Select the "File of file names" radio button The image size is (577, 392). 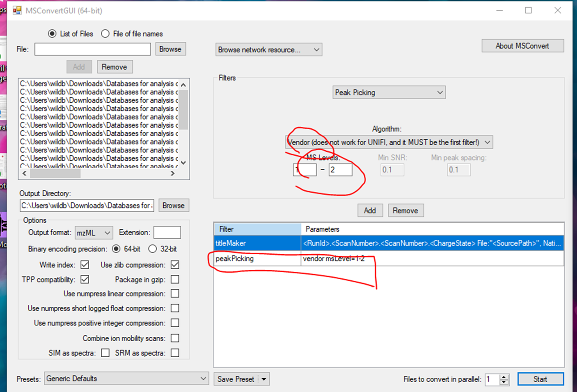105,34
